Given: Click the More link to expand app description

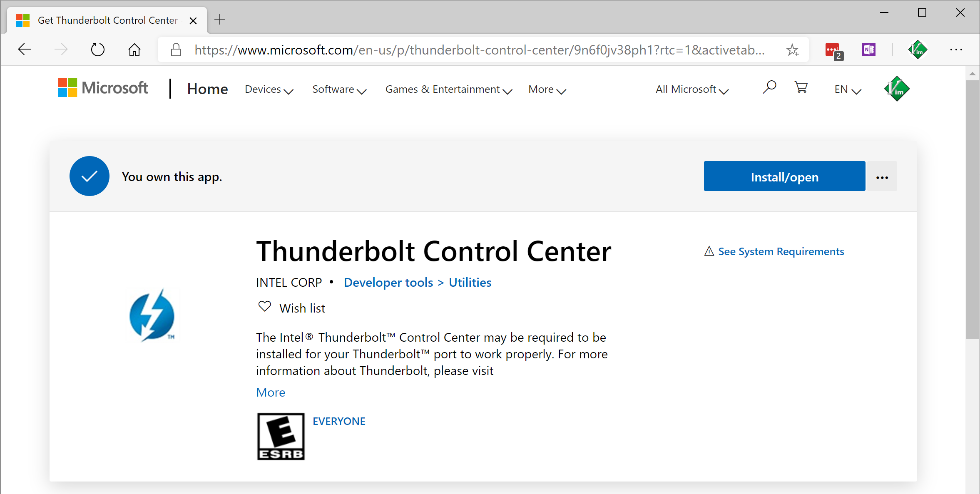Looking at the screenshot, I should coord(270,392).
